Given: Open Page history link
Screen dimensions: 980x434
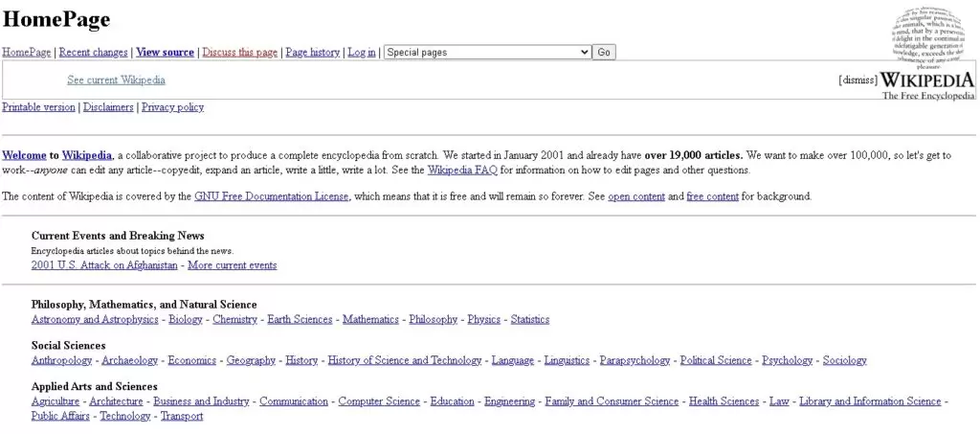Looking at the screenshot, I should pyautogui.click(x=312, y=52).
